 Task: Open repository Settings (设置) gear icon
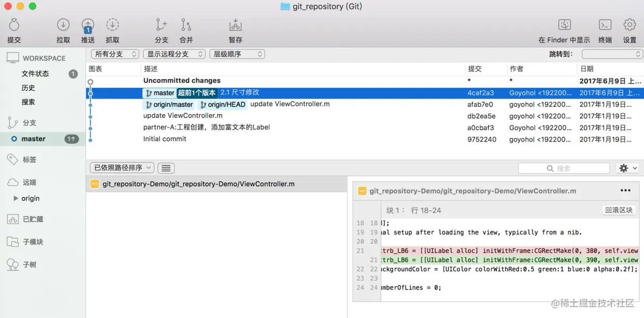click(x=630, y=25)
